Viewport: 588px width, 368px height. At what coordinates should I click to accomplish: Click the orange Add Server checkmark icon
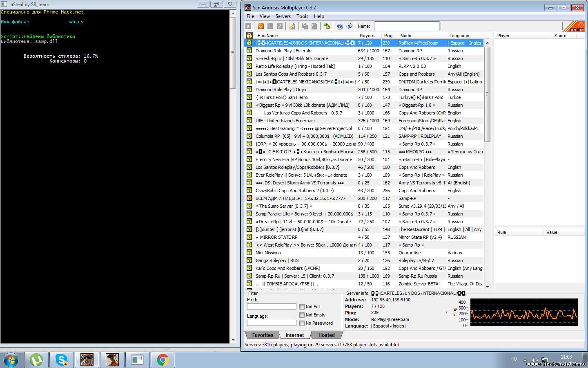coord(261,26)
